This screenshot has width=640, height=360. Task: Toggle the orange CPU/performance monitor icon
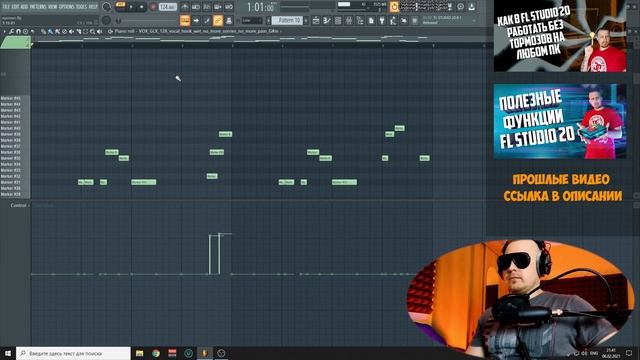click(x=394, y=7)
